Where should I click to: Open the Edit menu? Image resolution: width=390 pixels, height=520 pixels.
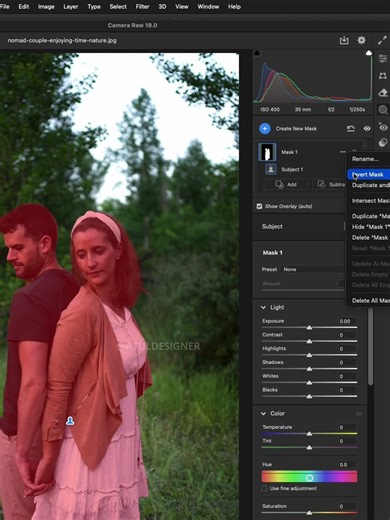pyautogui.click(x=24, y=7)
